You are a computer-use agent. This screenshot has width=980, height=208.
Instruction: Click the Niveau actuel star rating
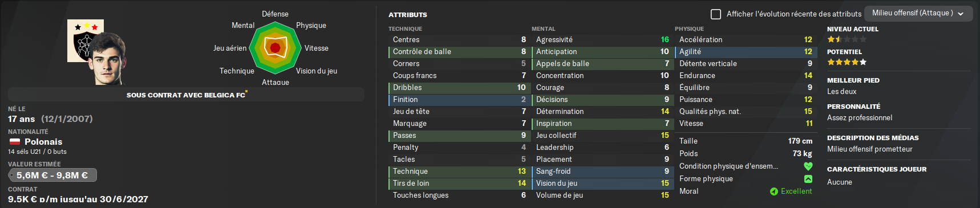(x=847, y=39)
